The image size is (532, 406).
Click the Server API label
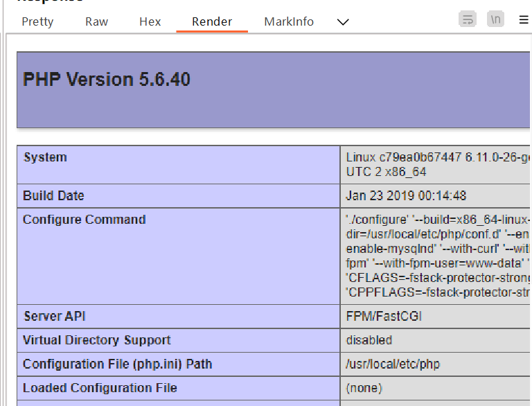coord(54,316)
